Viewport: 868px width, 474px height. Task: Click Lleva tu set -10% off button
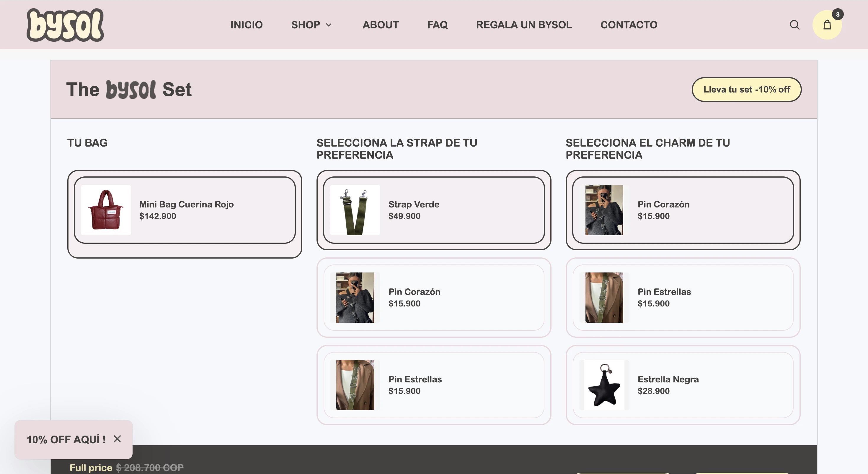pos(746,90)
